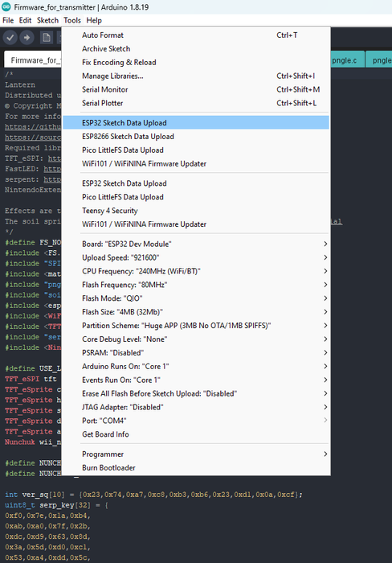Expand Arduino Runs On submenu
Image resolution: width=392 pixels, height=563 pixels.
[196, 367]
